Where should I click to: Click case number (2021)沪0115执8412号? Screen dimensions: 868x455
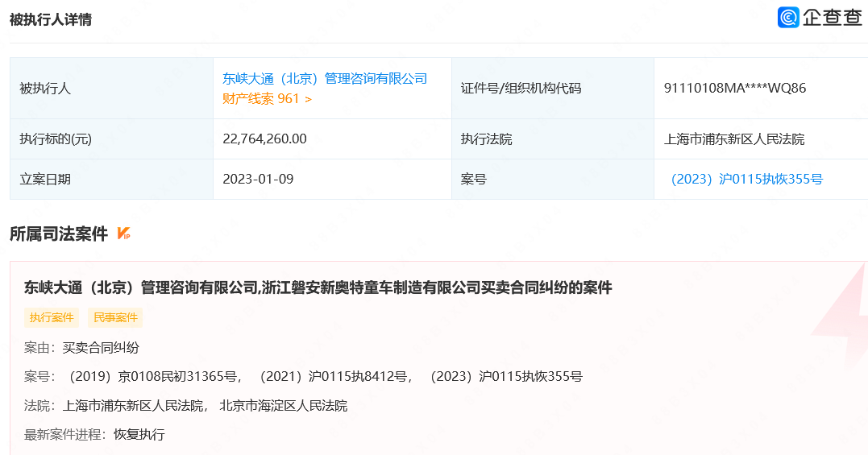[335, 376]
